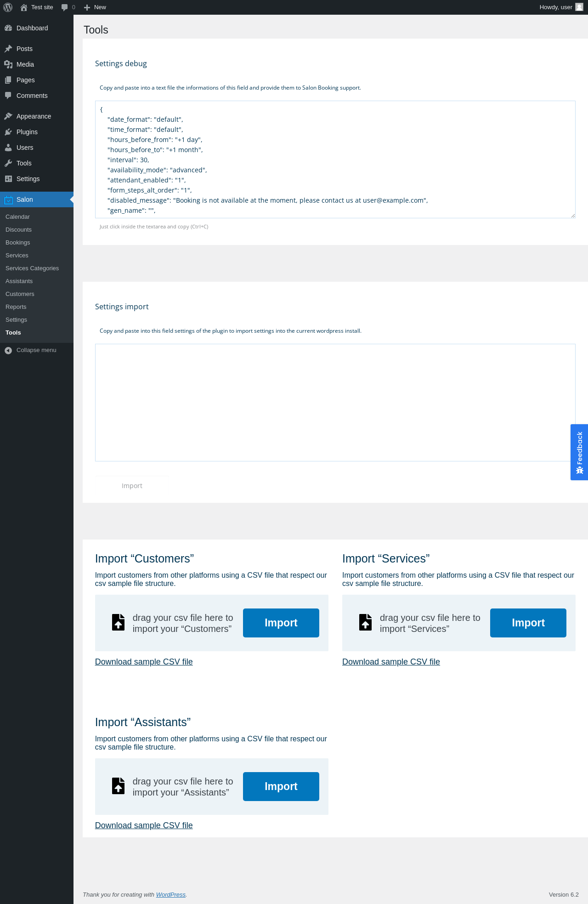
Task: Open the Feedback side tab
Action: point(579,452)
